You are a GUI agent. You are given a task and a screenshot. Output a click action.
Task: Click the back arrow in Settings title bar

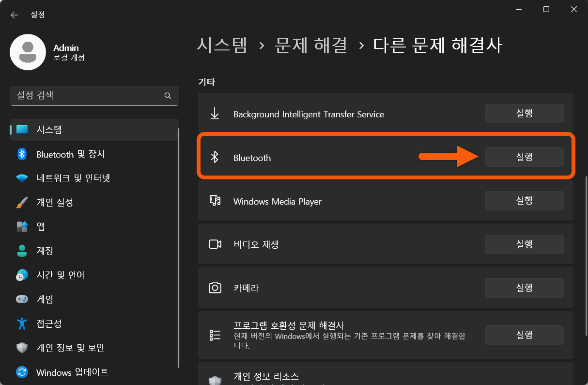[x=14, y=15]
